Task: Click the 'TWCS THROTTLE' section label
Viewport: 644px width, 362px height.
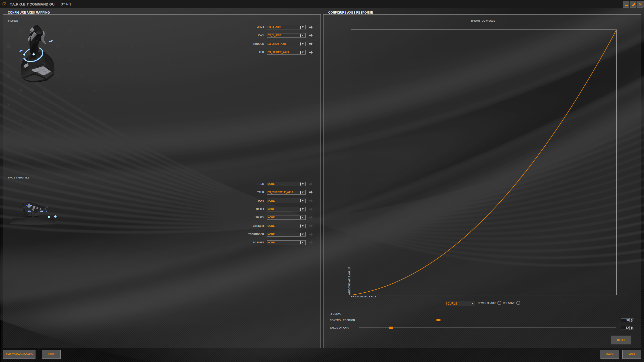Action: click(18, 178)
